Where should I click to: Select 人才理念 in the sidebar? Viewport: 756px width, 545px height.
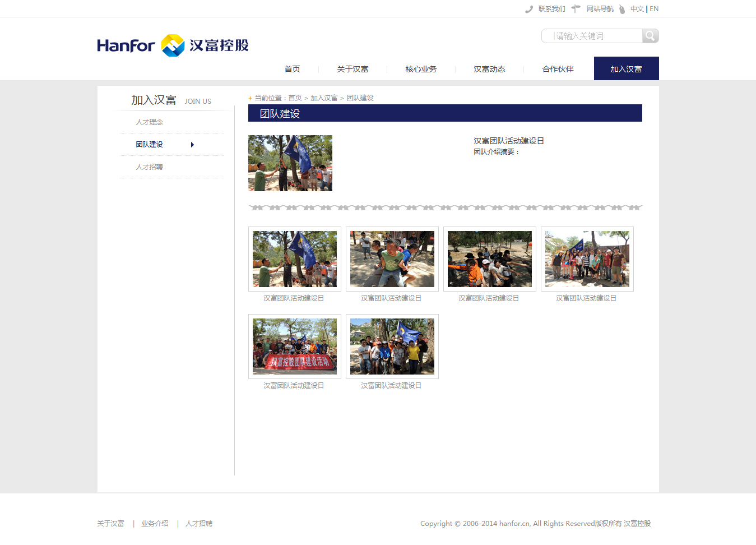149,121
